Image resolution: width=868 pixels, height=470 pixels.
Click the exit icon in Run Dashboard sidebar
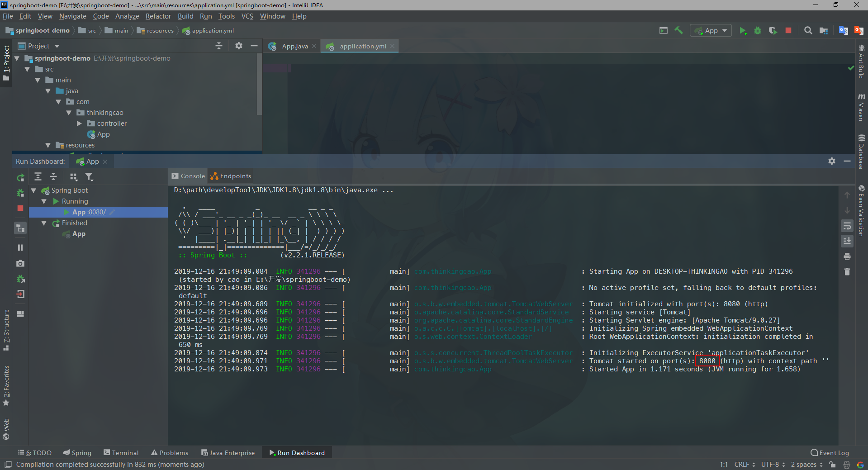(20, 294)
